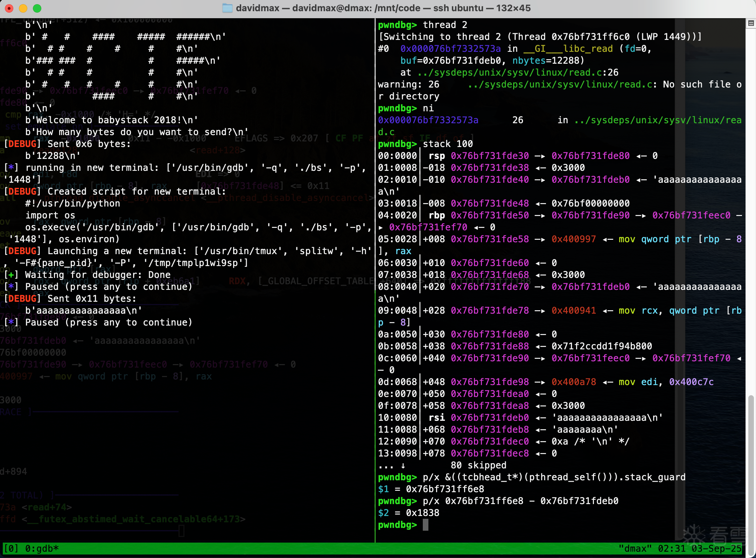Click the "0:gdb*" window in the tmux status bar
Image resolution: width=756 pixels, height=558 pixels.
(42, 548)
